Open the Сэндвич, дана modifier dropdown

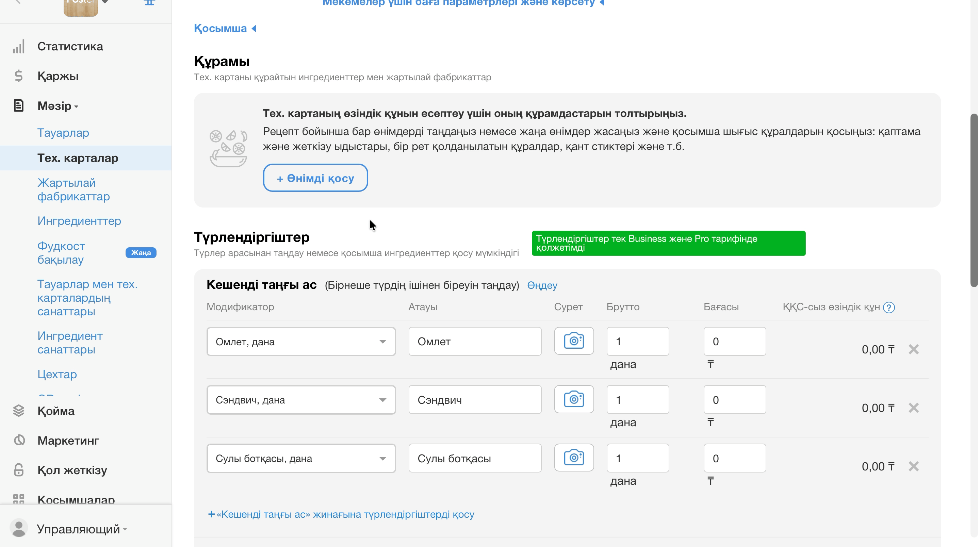(301, 400)
